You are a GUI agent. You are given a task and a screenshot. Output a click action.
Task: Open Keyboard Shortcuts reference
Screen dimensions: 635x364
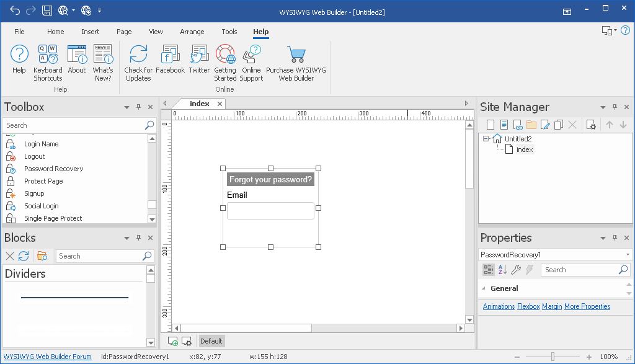[48, 63]
